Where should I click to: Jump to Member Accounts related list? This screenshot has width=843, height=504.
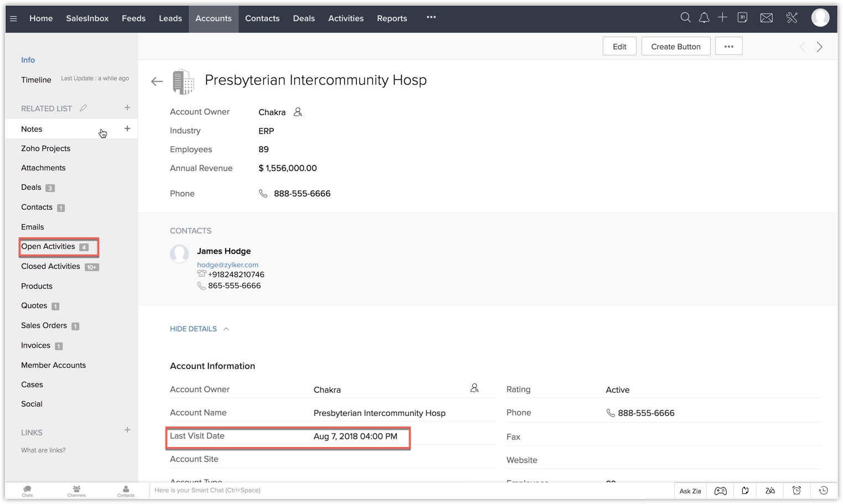click(54, 365)
